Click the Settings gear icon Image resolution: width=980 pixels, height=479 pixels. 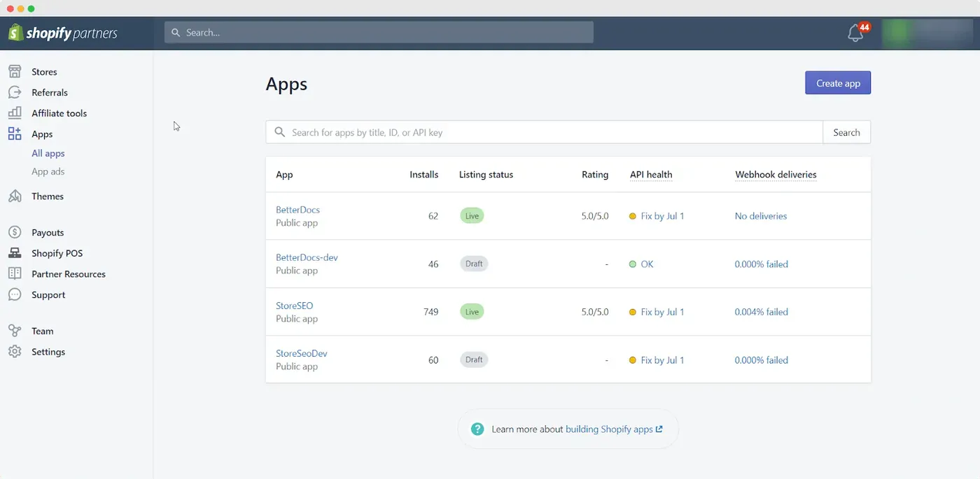coord(15,352)
